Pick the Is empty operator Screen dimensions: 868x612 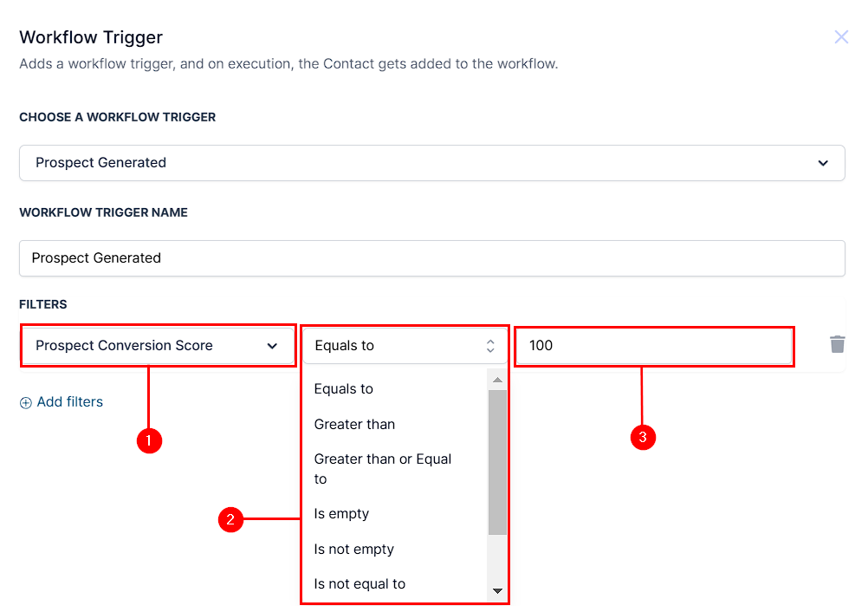341,514
